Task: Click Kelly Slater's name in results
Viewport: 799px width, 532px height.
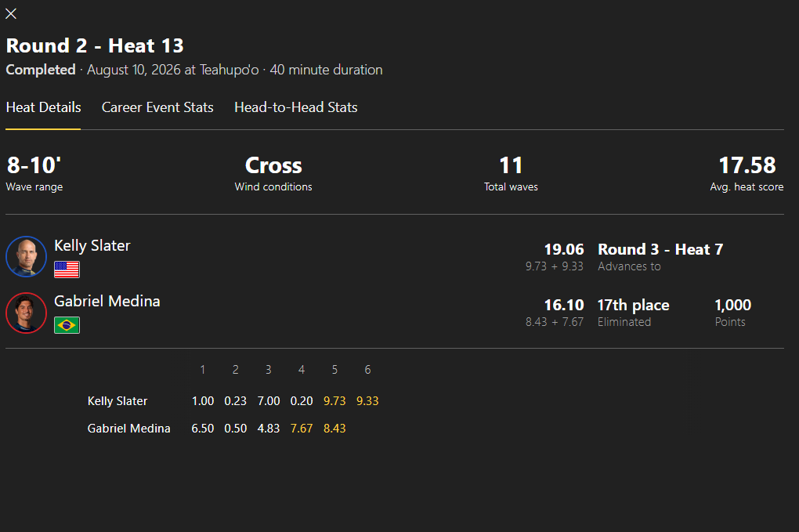Action: [x=92, y=245]
